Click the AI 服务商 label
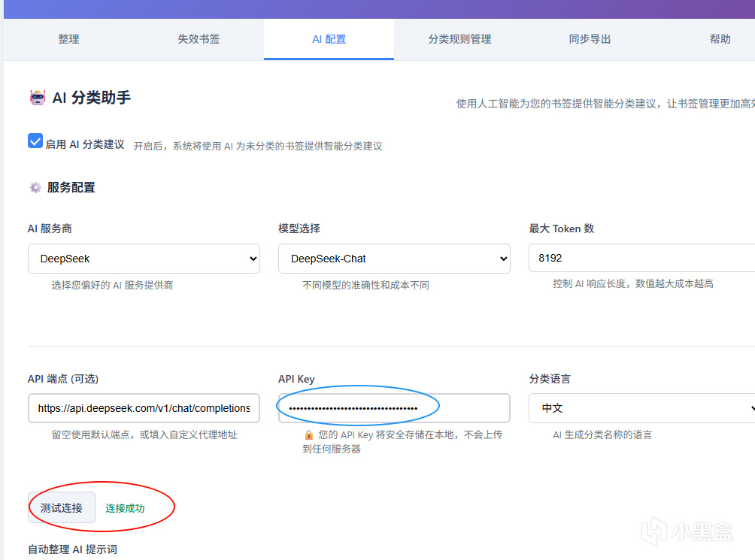755x560 pixels. coord(50,229)
